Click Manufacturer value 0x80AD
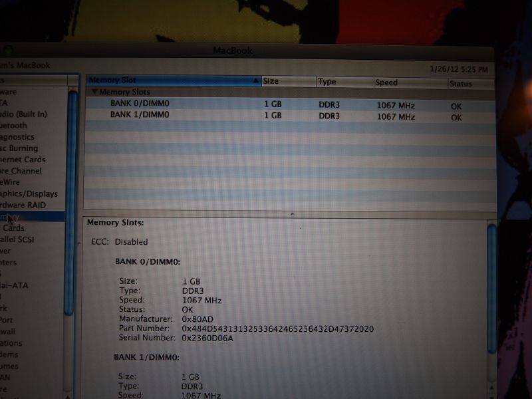Viewport: 532px width, 399px height. (198, 319)
